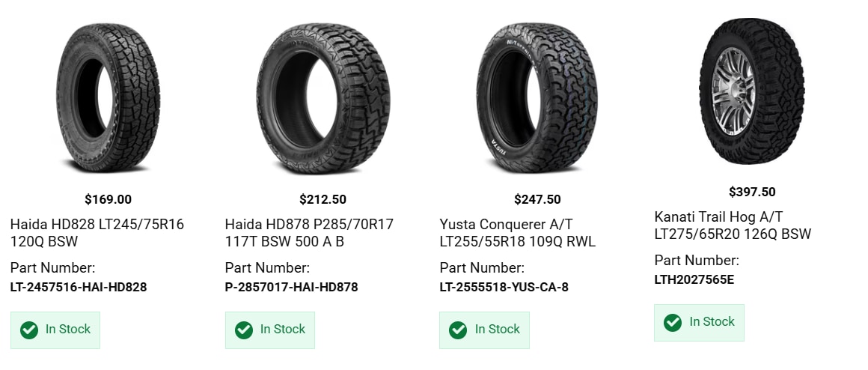Click the $169.00 price
The width and height of the screenshot is (868, 370).
pos(108,199)
